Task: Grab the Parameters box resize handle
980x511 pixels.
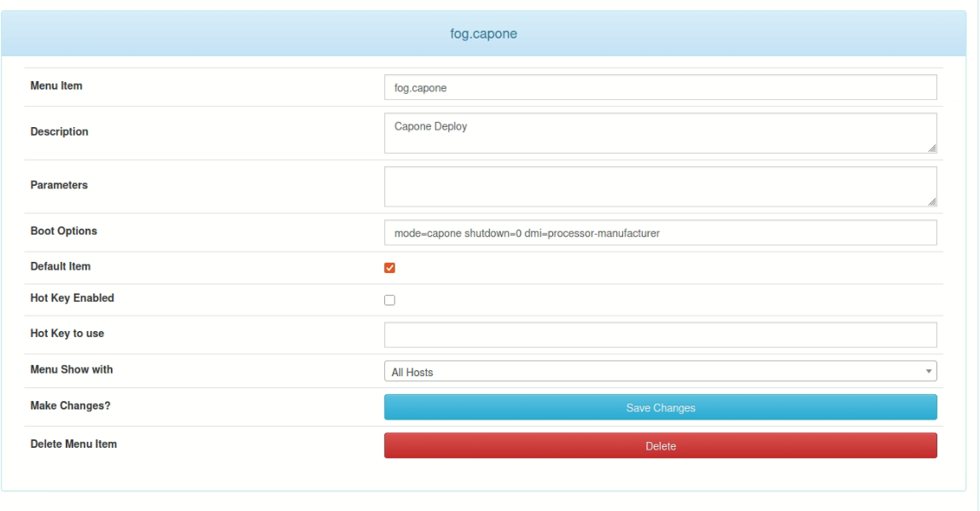Action: [x=931, y=201]
